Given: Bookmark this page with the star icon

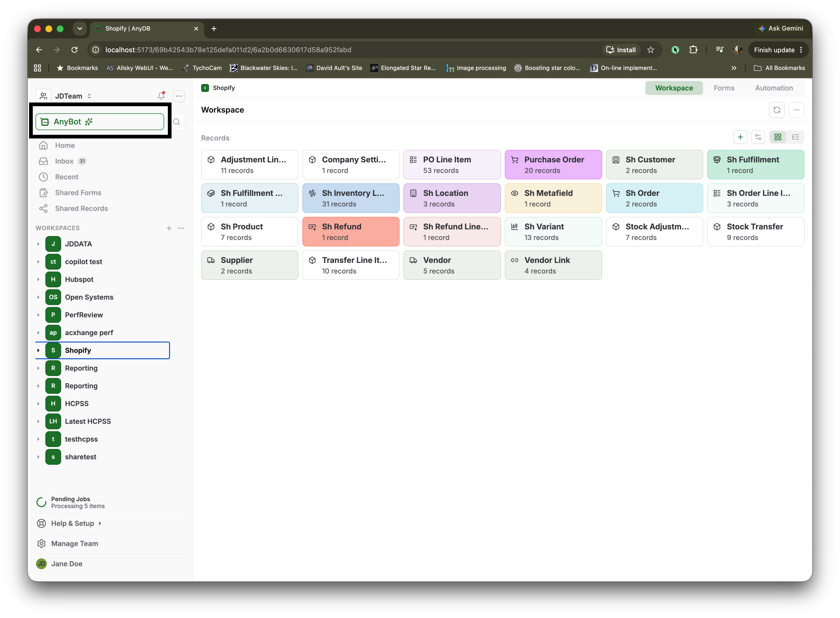Looking at the screenshot, I should tap(651, 50).
